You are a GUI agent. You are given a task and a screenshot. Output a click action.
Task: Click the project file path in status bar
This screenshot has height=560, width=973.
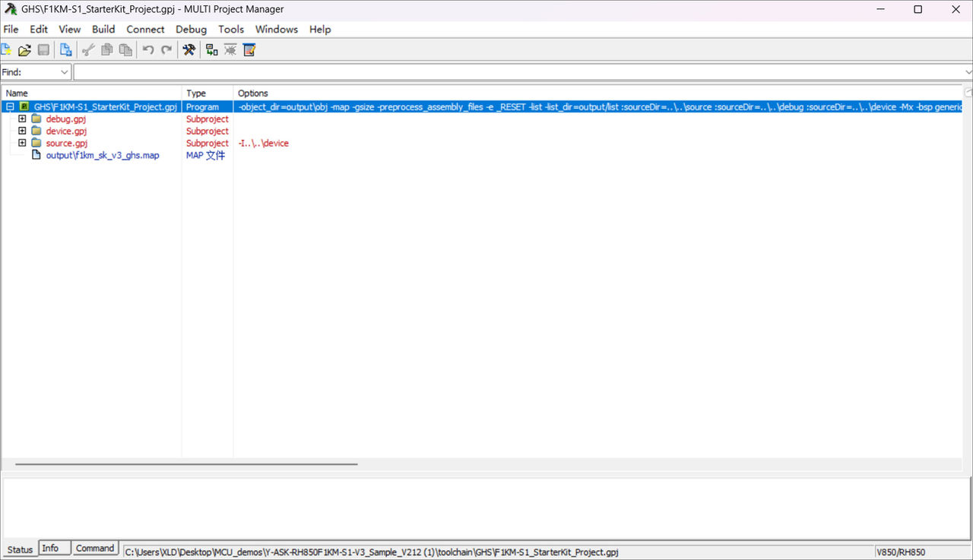tap(372, 552)
